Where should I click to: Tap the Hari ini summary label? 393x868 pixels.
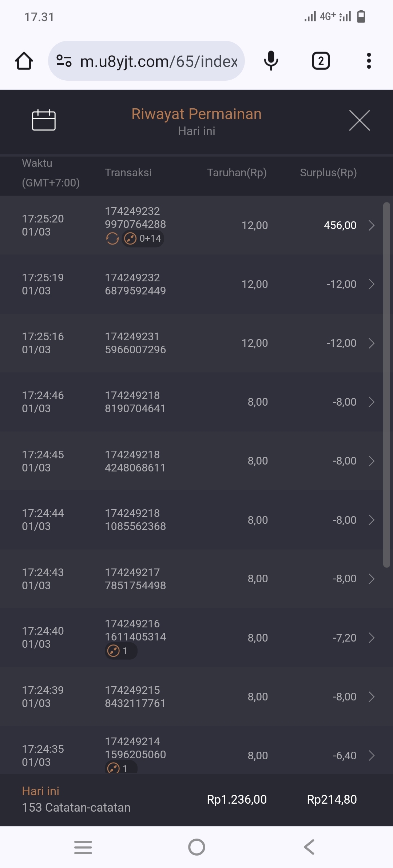pyautogui.click(x=41, y=791)
